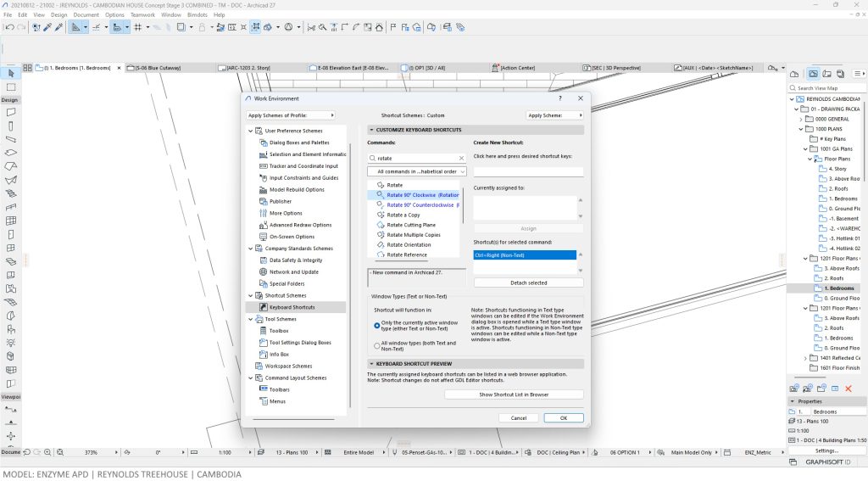
Task: Open the Teamwork menu
Action: point(142,14)
